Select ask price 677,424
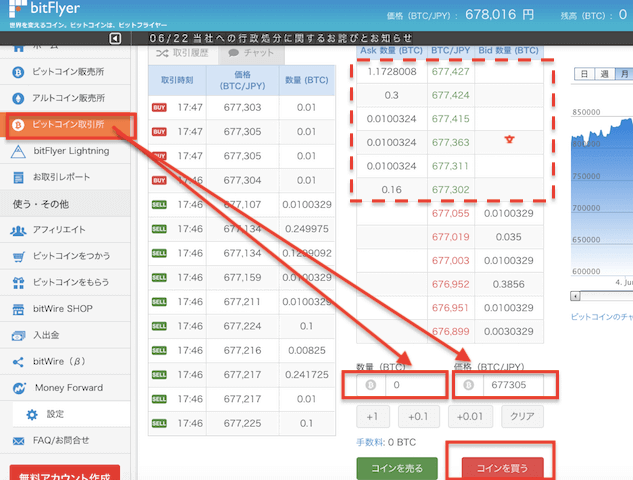 [x=451, y=95]
